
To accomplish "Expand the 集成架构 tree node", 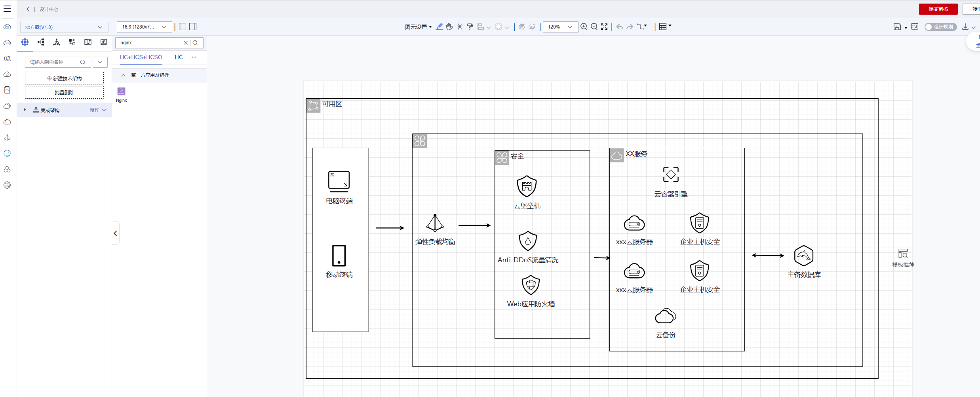I will (x=25, y=110).
